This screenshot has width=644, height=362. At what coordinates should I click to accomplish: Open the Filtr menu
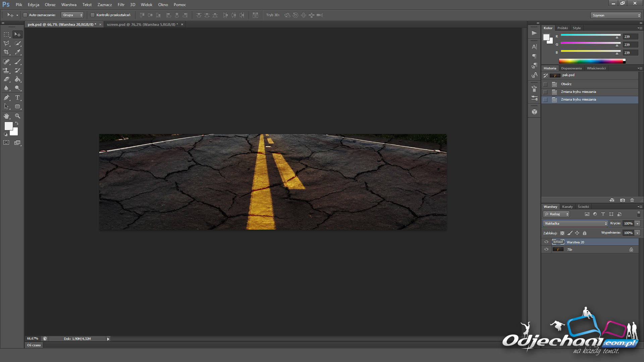[x=121, y=5]
